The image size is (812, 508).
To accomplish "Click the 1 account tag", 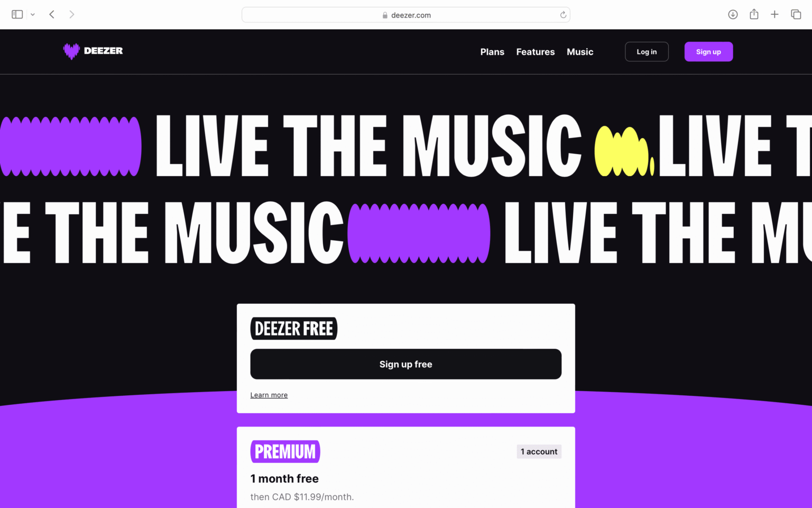I will [539, 451].
